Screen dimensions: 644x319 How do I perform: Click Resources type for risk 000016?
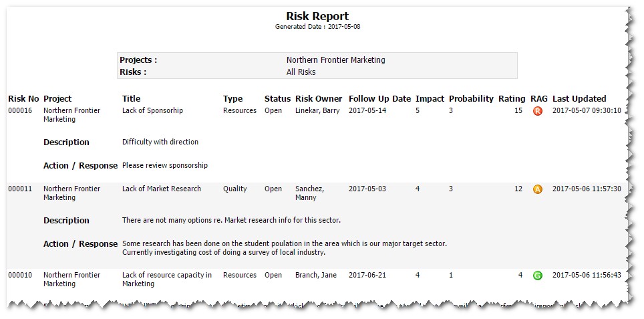[x=239, y=110]
